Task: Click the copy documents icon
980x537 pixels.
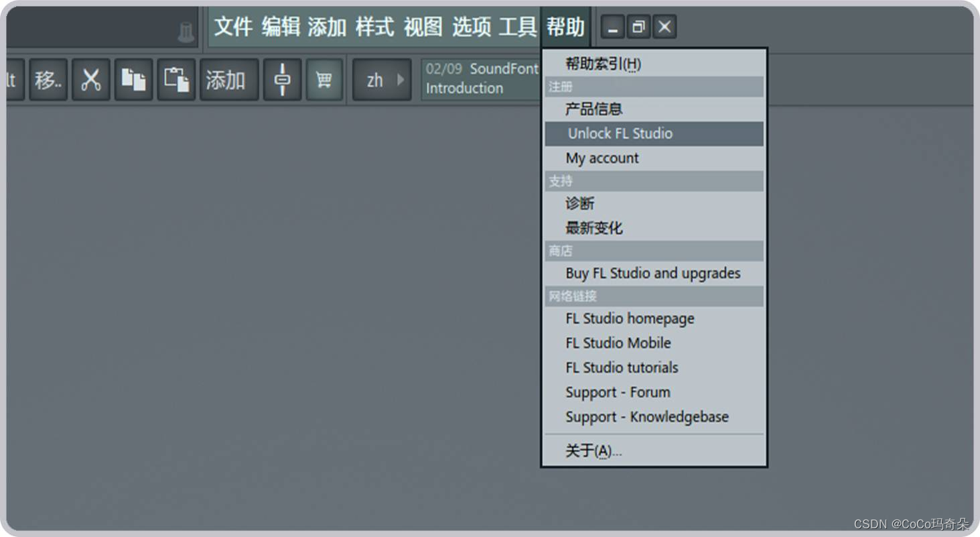Action: pos(133,80)
